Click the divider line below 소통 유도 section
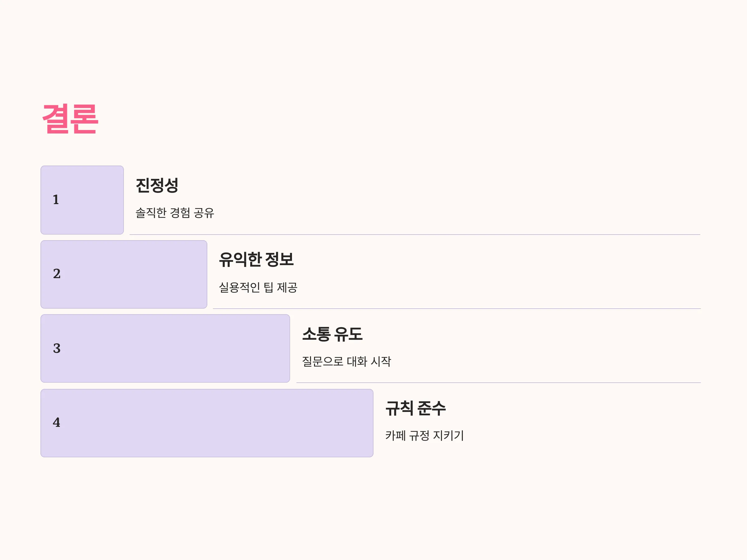 (498, 382)
